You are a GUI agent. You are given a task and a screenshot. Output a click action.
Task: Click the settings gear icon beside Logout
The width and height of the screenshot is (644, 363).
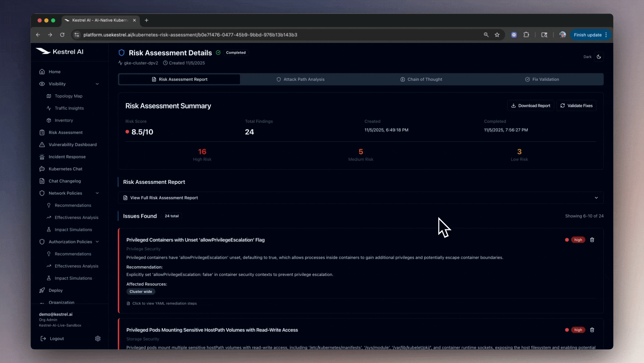(x=98, y=338)
